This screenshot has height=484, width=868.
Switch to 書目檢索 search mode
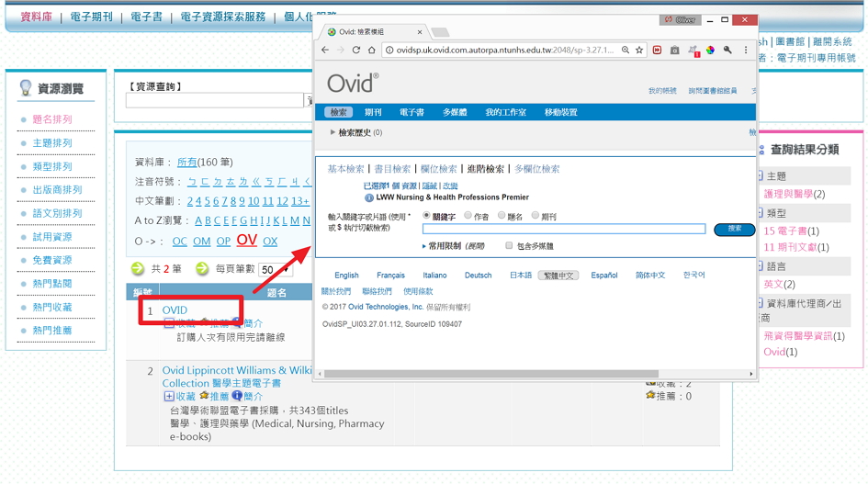tap(392, 169)
